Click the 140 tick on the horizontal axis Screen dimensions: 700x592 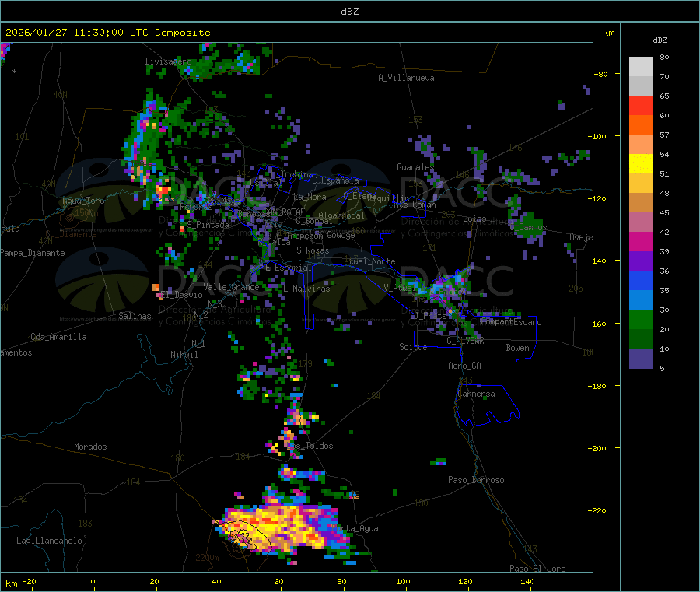coord(527,581)
